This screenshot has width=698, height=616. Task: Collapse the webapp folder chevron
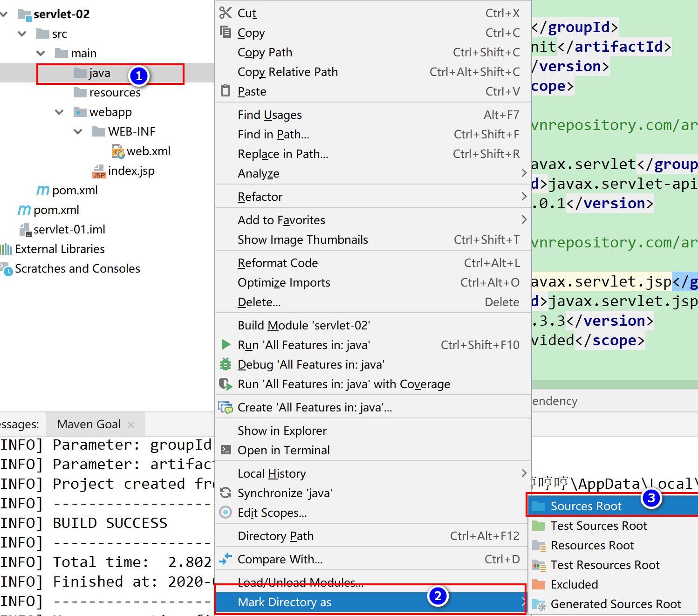tap(59, 112)
